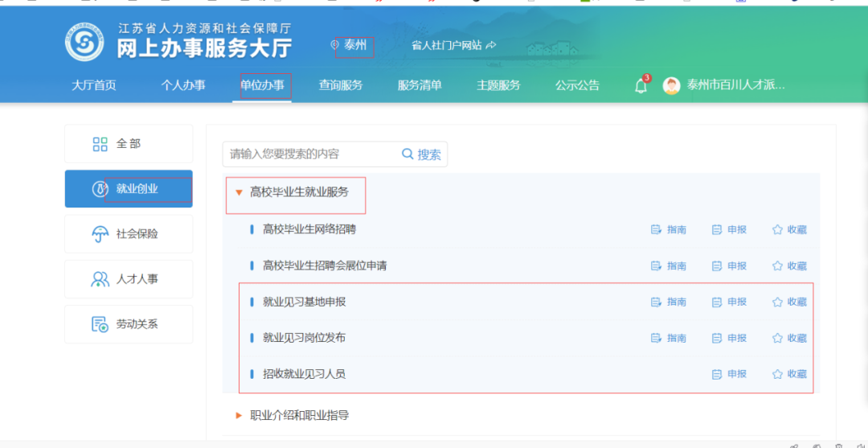Click the location pin icon beside 泰州

point(334,46)
